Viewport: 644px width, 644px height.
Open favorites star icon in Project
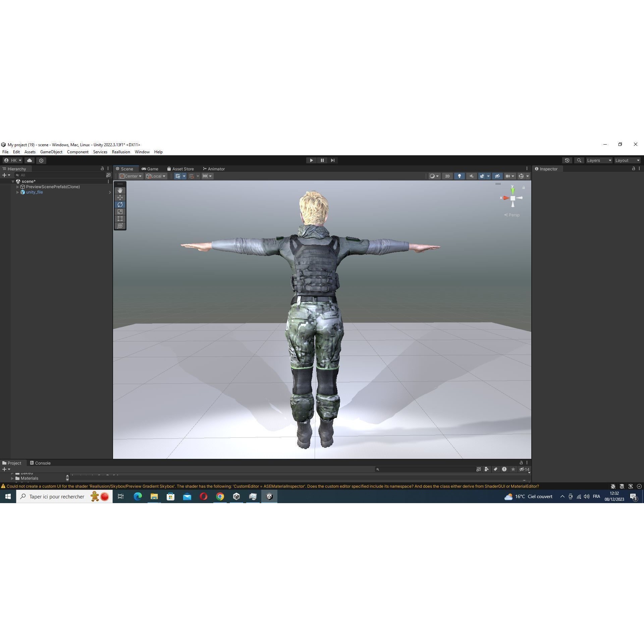pos(513,469)
